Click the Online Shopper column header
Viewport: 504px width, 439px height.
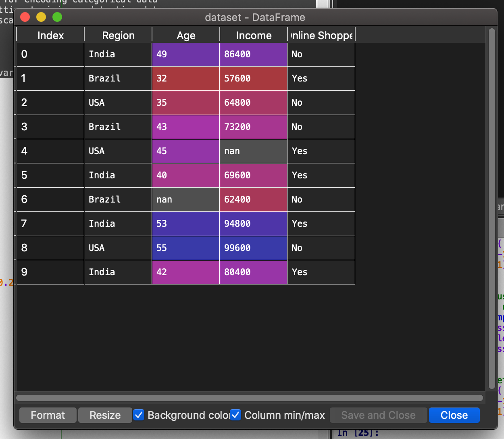[321, 35]
